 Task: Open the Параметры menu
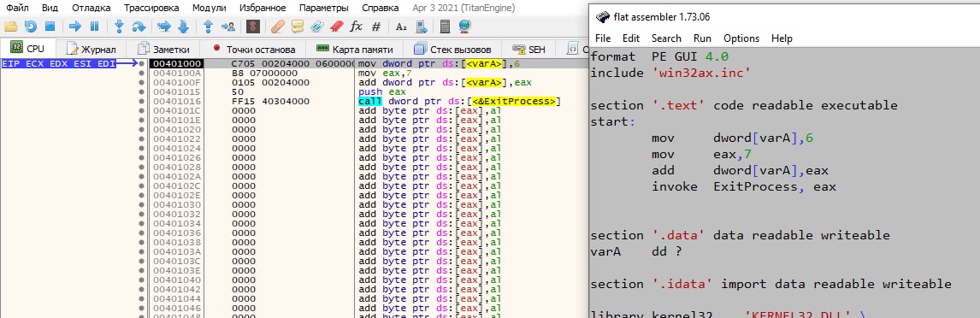click(x=324, y=9)
